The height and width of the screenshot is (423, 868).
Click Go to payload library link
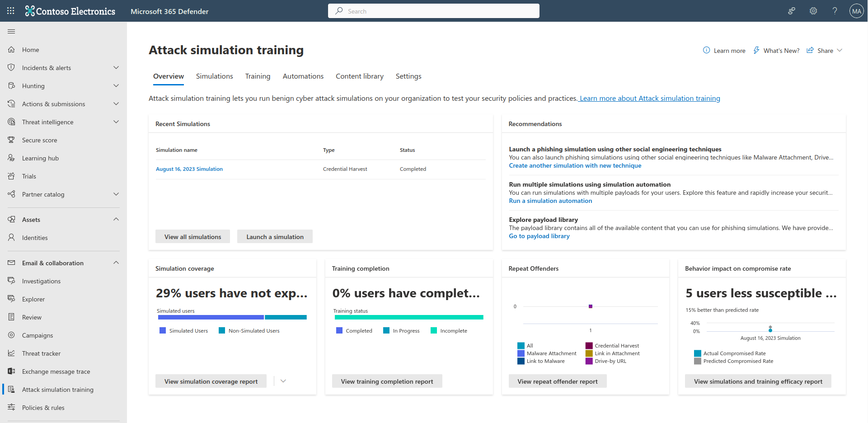click(540, 236)
